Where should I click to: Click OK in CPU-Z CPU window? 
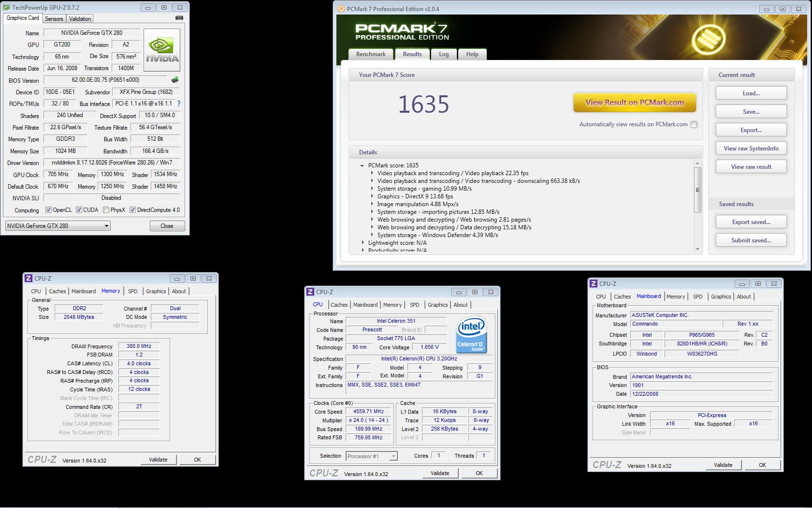(x=479, y=473)
